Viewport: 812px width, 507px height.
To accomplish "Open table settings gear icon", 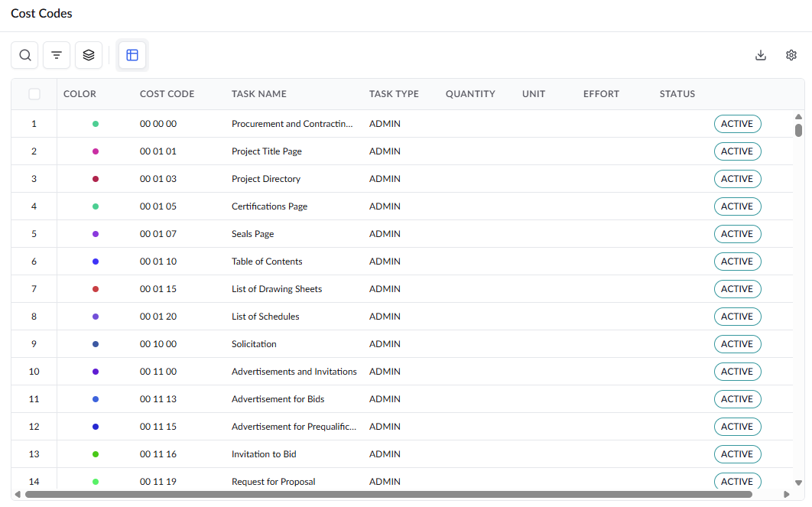I will click(791, 55).
